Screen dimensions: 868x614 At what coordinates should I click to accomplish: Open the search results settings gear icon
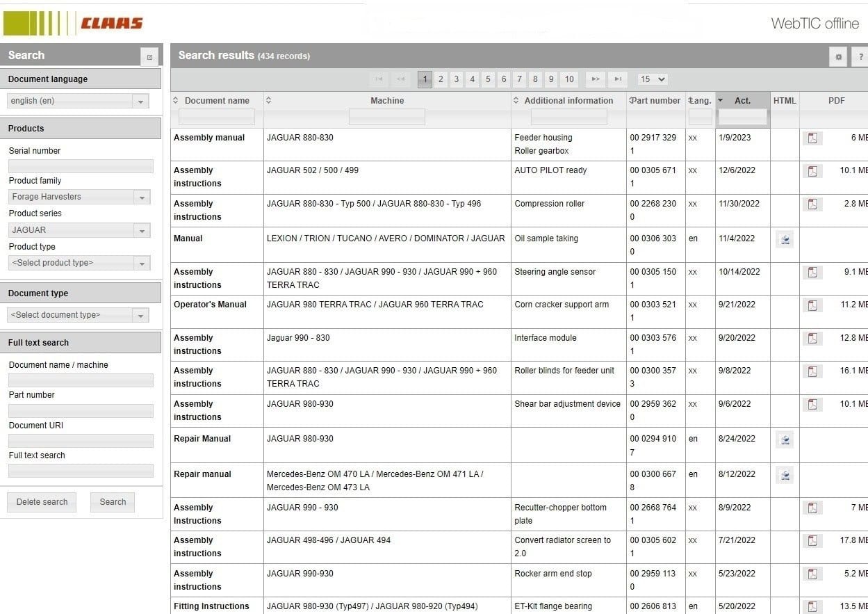tap(838, 56)
